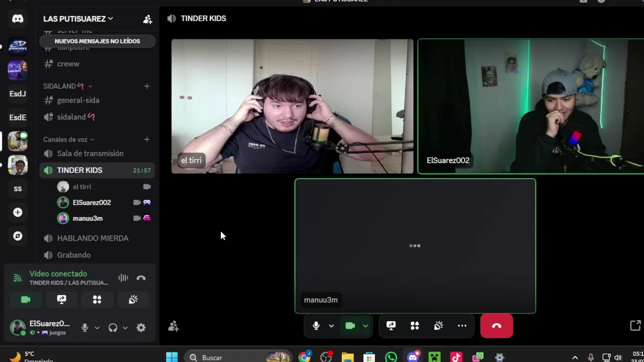Screen dimensions: 644x362
Task: Open output device options next to headphones
Action: pyautogui.click(x=125, y=328)
